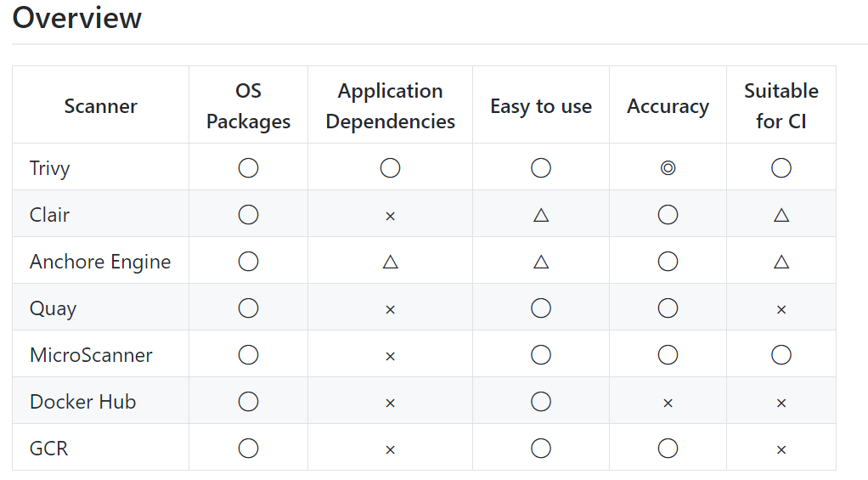Select the Scanner column header
The image size is (868, 480).
pyautogui.click(x=100, y=106)
